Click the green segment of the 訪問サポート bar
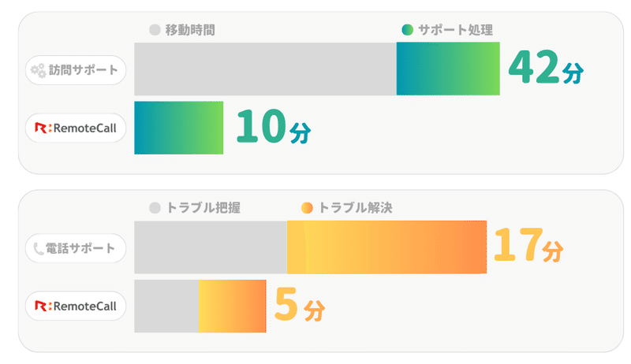 pyautogui.click(x=448, y=69)
